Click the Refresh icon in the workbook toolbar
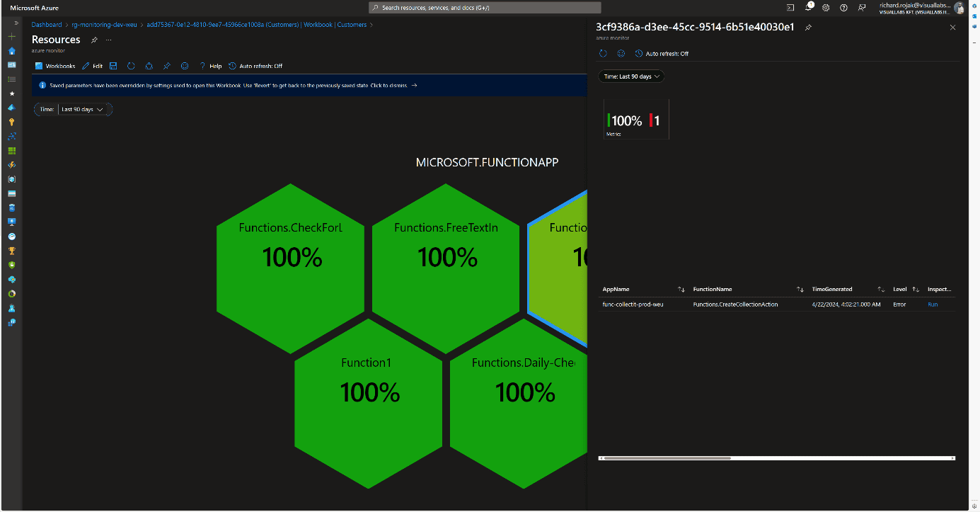The height and width of the screenshot is (512, 980). tap(131, 66)
